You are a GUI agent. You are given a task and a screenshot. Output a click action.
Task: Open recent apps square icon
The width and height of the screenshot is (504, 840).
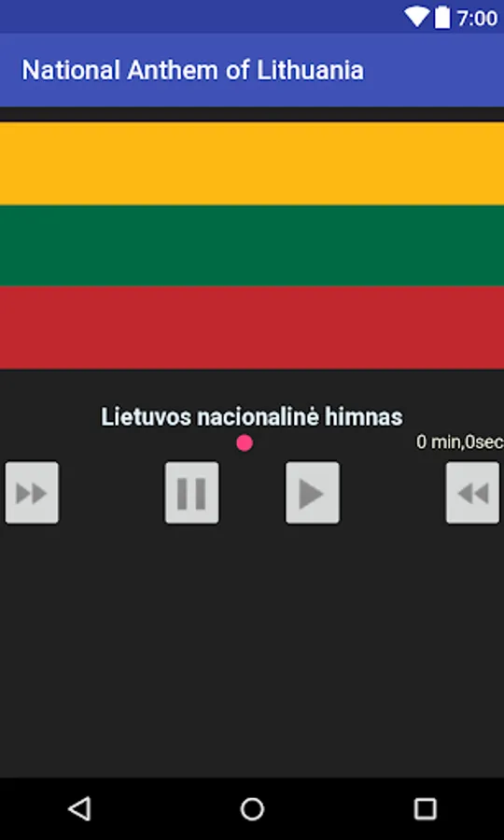[x=426, y=809]
